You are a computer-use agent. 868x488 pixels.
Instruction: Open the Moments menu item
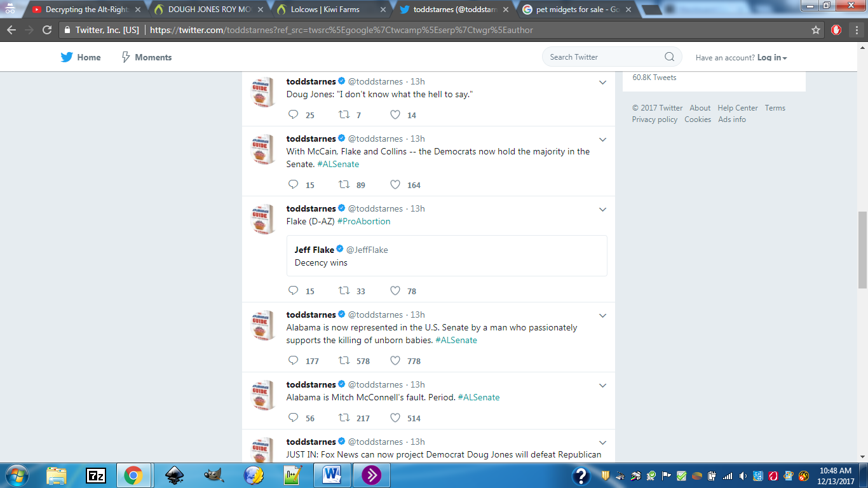(x=146, y=57)
